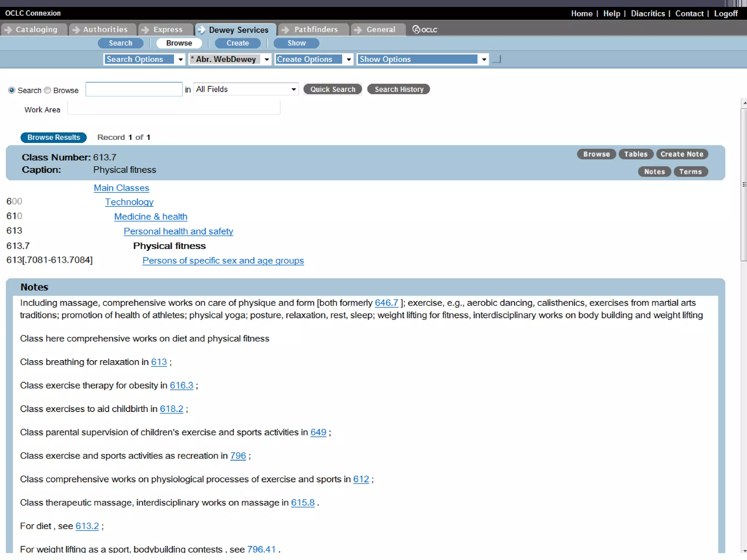
Task: Click the small box icon beside Show Options
Action: 497,59
